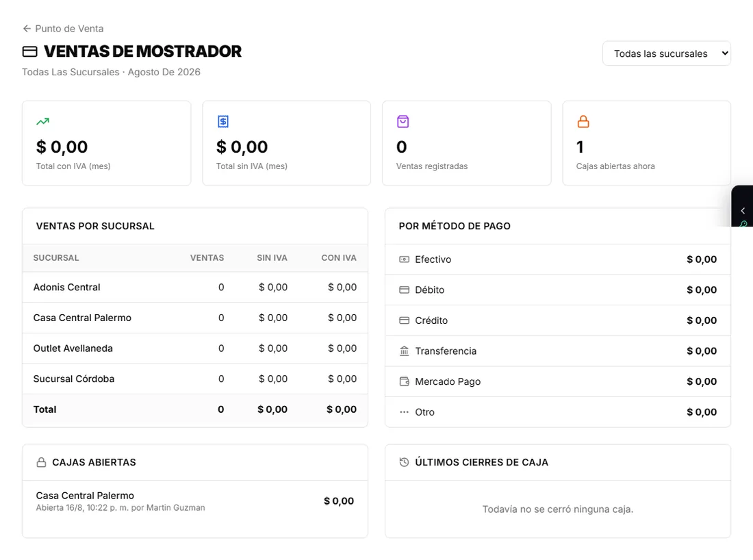Click the Otro payment method label

coord(424,412)
